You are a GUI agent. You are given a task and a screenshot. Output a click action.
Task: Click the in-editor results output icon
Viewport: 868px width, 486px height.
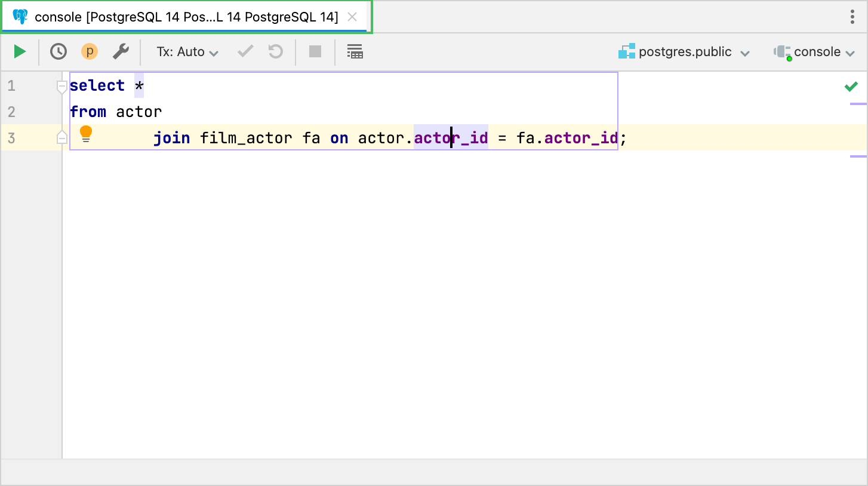[x=355, y=51]
